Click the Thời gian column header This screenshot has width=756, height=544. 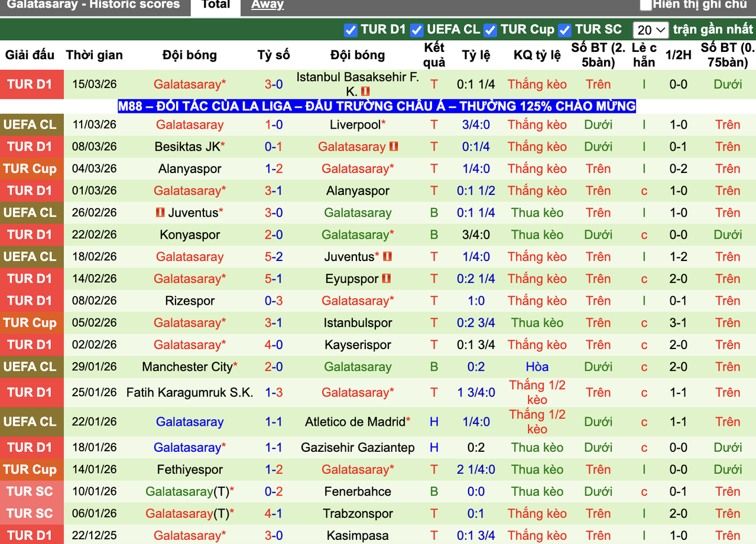95,55
